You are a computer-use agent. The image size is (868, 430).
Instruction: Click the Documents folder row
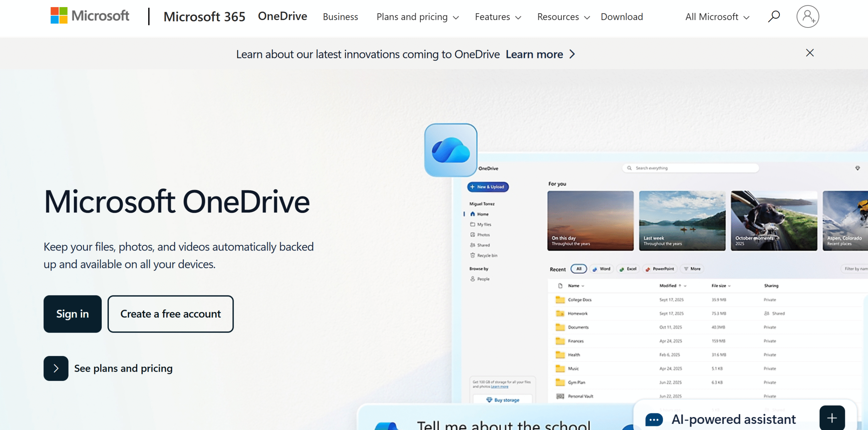point(705,327)
